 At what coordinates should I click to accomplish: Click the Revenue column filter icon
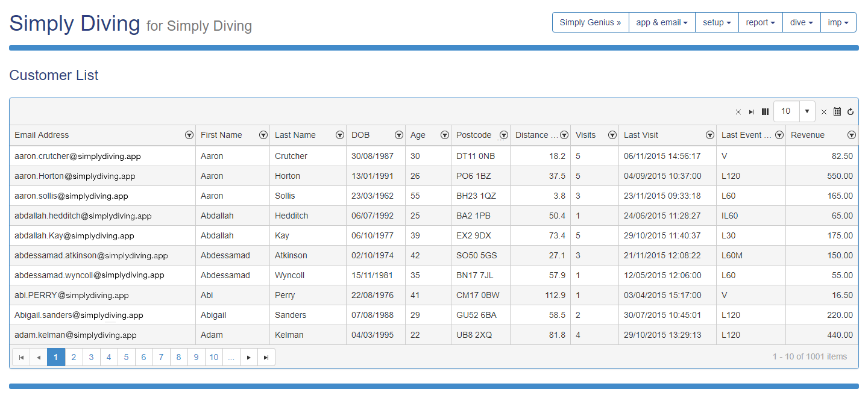click(851, 135)
